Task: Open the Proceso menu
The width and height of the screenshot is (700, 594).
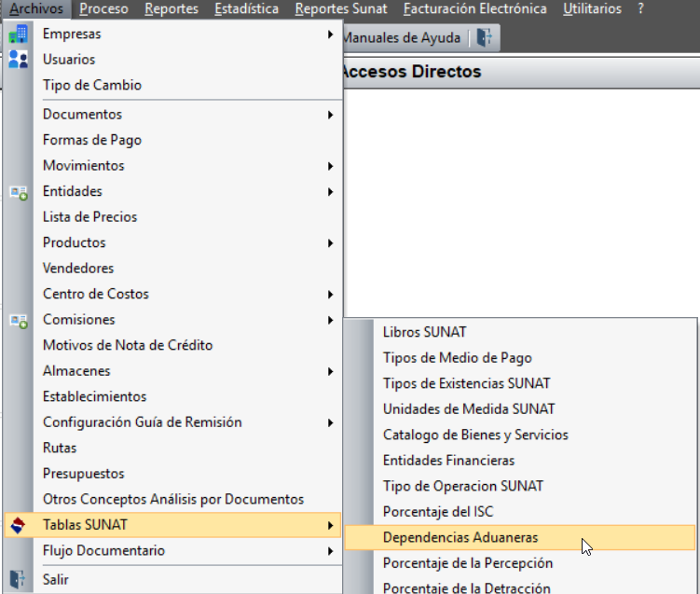Action: pos(104,8)
